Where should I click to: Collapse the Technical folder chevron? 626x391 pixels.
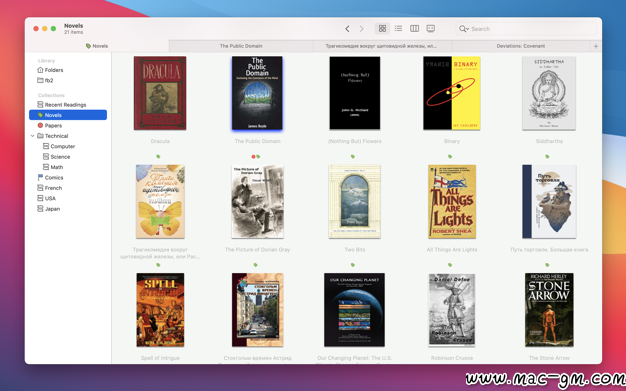pyautogui.click(x=32, y=136)
